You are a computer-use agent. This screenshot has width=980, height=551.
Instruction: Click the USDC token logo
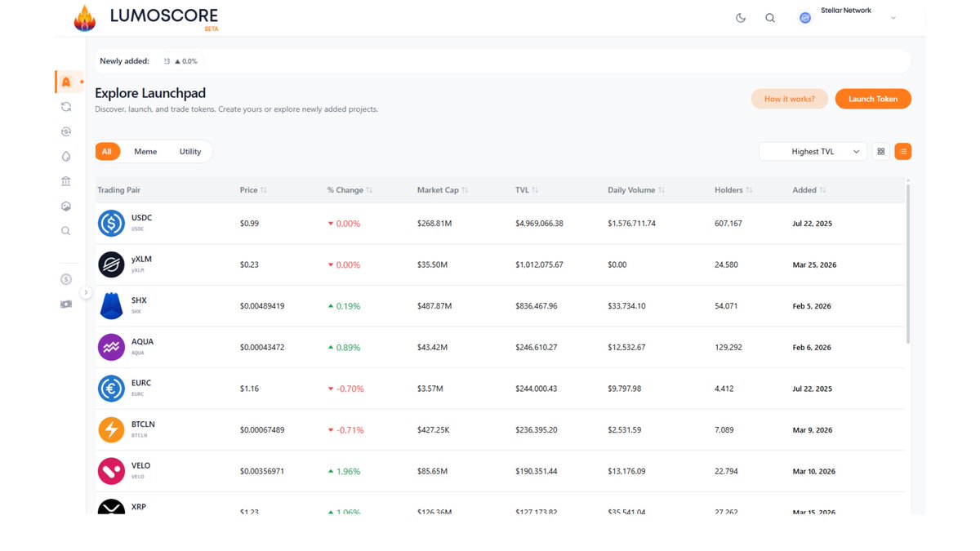[x=111, y=224]
